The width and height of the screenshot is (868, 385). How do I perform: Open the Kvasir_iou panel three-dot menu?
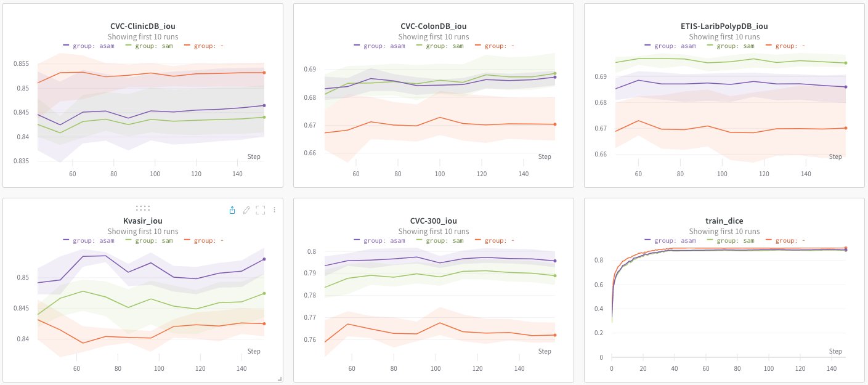pos(275,210)
